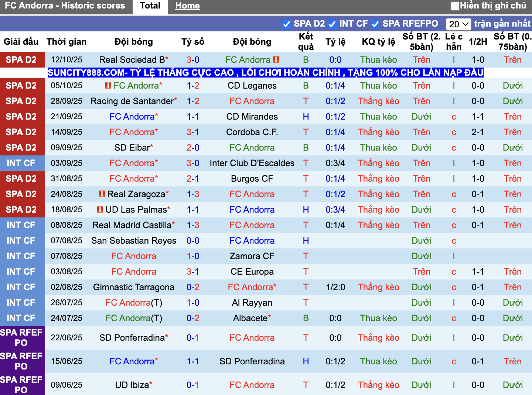This screenshot has width=532, height=395.
Task: Click the red card icon beside FC Andorra on 12/10/25
Action: click(276, 59)
